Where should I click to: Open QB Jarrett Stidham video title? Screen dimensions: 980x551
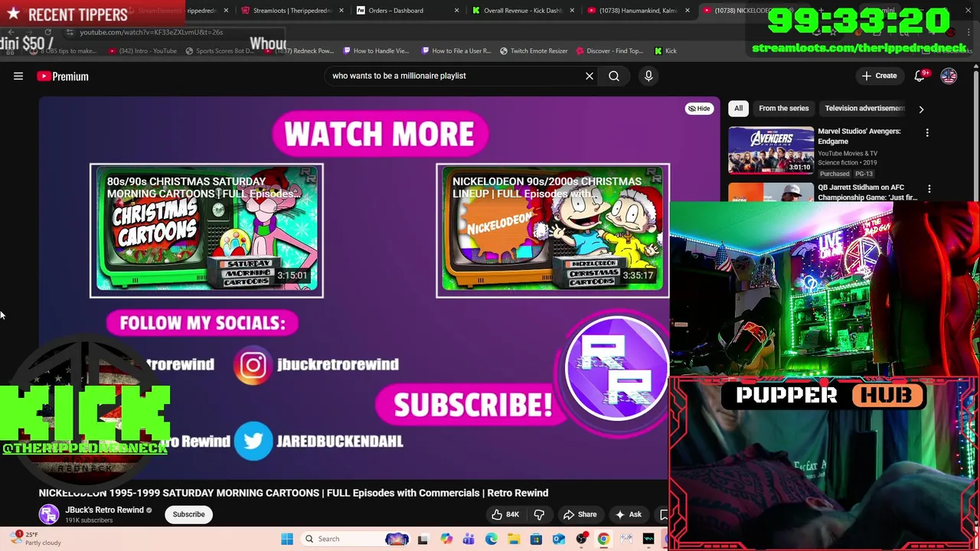(x=867, y=192)
